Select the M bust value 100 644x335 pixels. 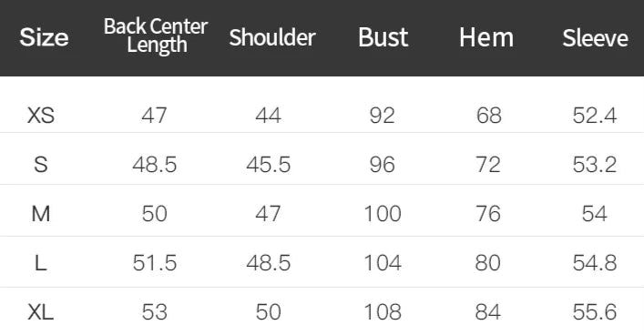(383, 214)
